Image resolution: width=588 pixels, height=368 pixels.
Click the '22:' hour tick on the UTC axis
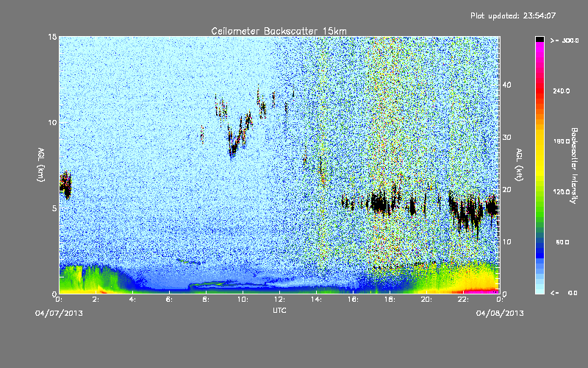click(x=463, y=300)
